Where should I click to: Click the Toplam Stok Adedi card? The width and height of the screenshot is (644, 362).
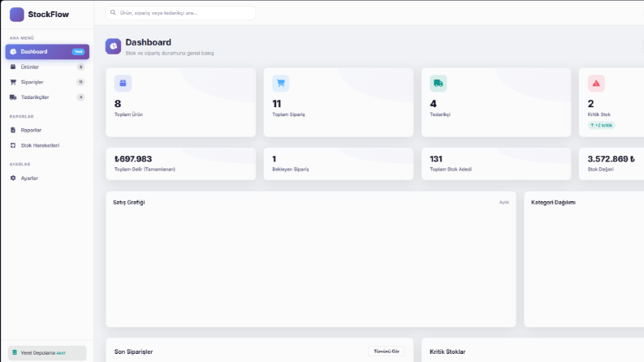click(496, 164)
